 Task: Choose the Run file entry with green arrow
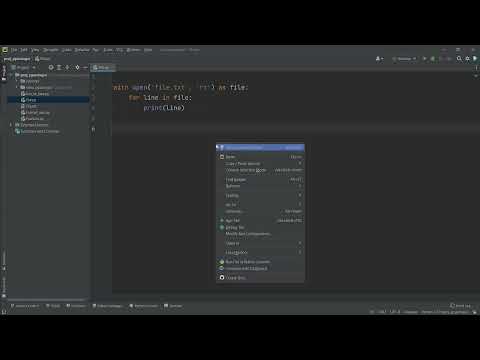260,221
